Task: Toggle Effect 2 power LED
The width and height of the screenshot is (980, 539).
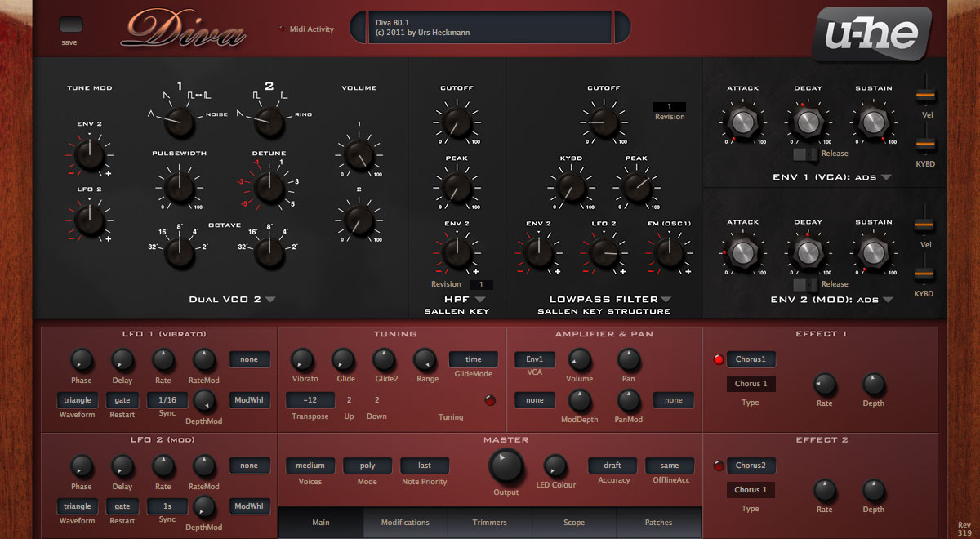Action: (719, 466)
